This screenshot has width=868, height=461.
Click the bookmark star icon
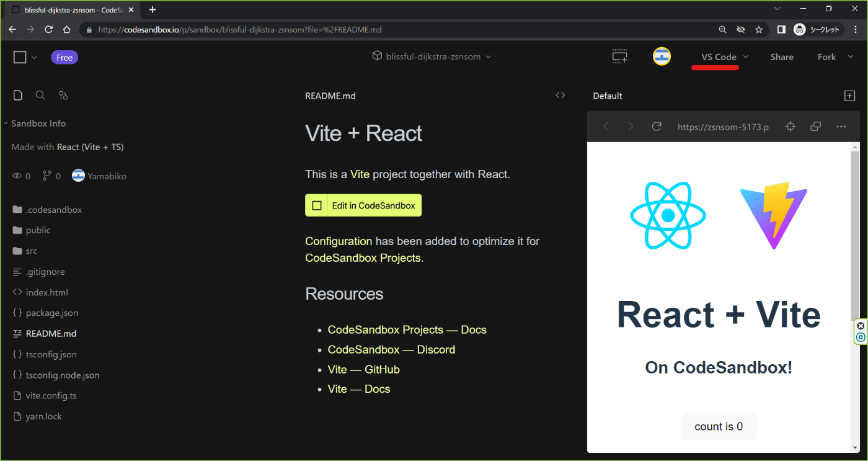[758, 29]
